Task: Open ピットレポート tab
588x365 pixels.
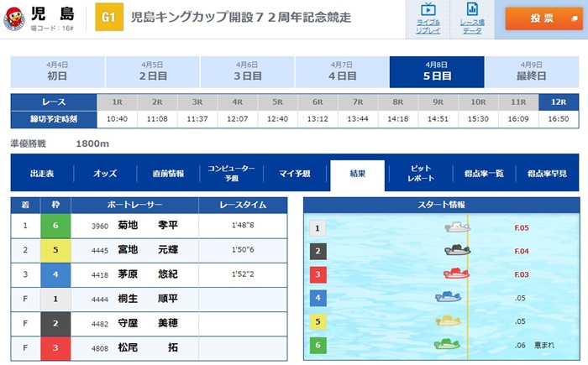Action: coord(421,174)
